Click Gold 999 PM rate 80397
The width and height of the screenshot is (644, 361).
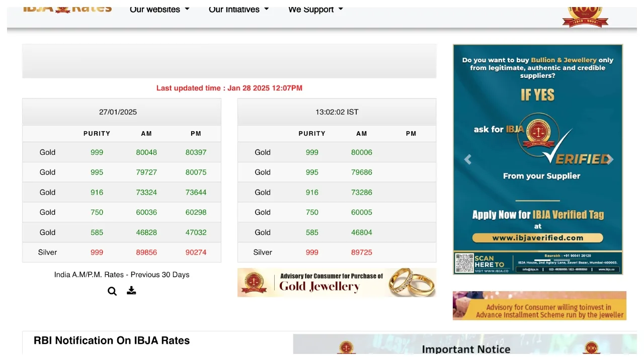[196, 152]
